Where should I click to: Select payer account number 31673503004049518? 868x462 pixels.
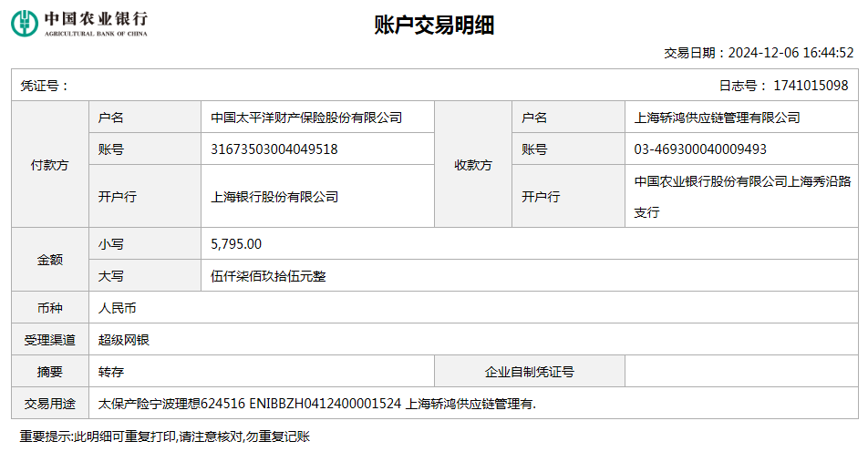click(274, 149)
